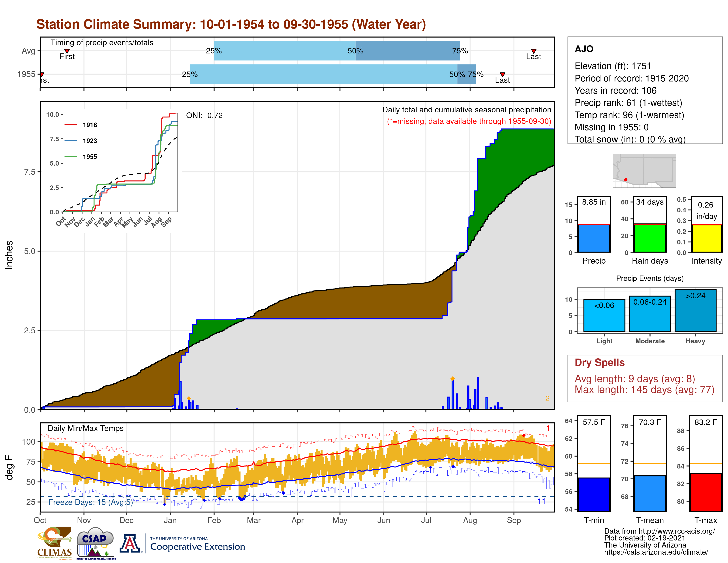The width and height of the screenshot is (728, 563).
Task: Click the 1955 row Last red triangle marker
Action: pos(503,75)
